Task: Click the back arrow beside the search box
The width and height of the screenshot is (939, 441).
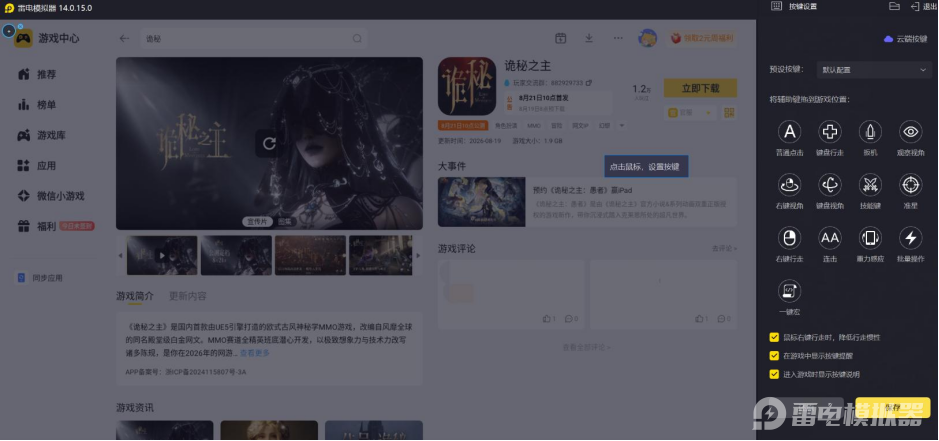Action: coord(124,38)
